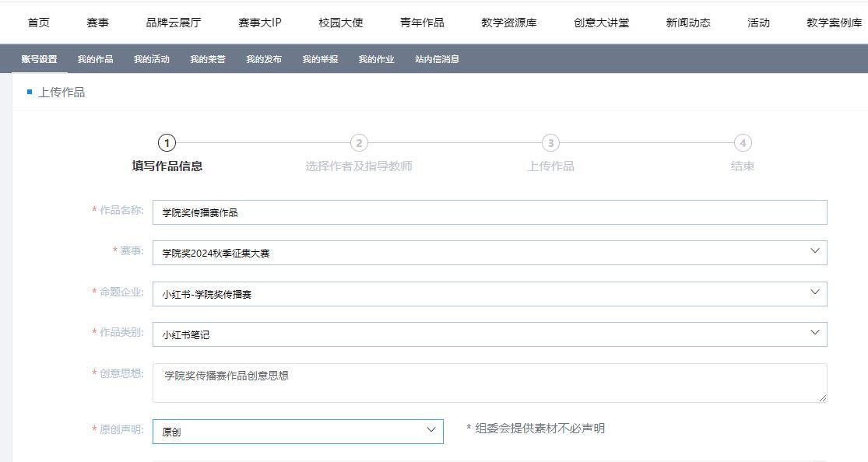Click the 结束 step label
868x462 pixels.
743,166
